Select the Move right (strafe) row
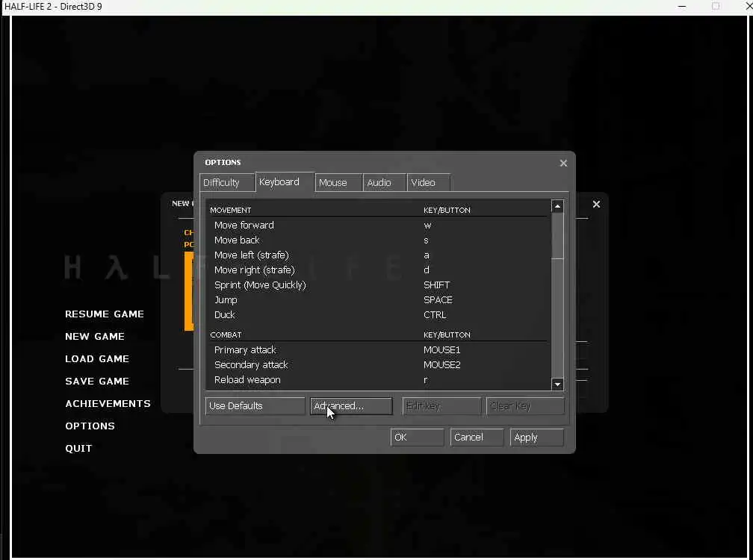753x560 pixels. tap(379, 270)
